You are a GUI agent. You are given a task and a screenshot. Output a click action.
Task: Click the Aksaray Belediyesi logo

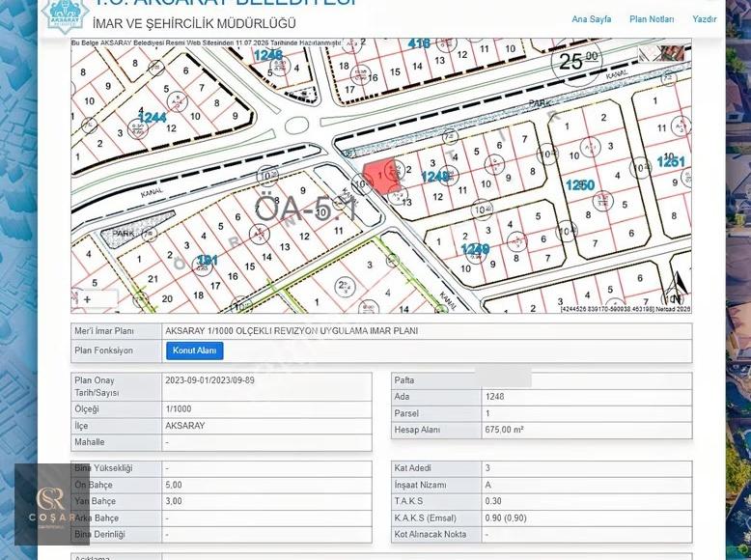click(64, 15)
